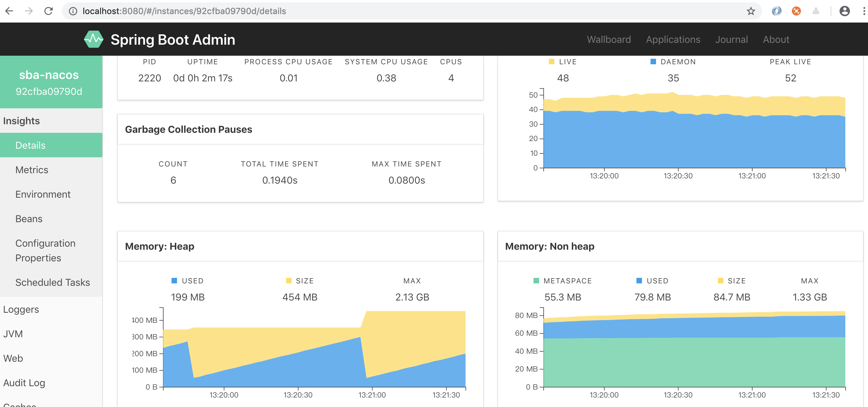Click the blue circular extension icon
868x407 pixels.
pyautogui.click(x=776, y=11)
